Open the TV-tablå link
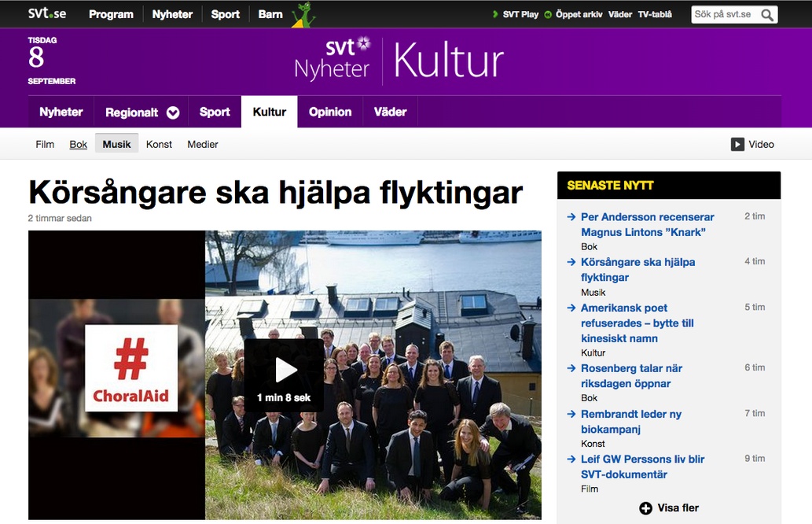 (x=655, y=14)
